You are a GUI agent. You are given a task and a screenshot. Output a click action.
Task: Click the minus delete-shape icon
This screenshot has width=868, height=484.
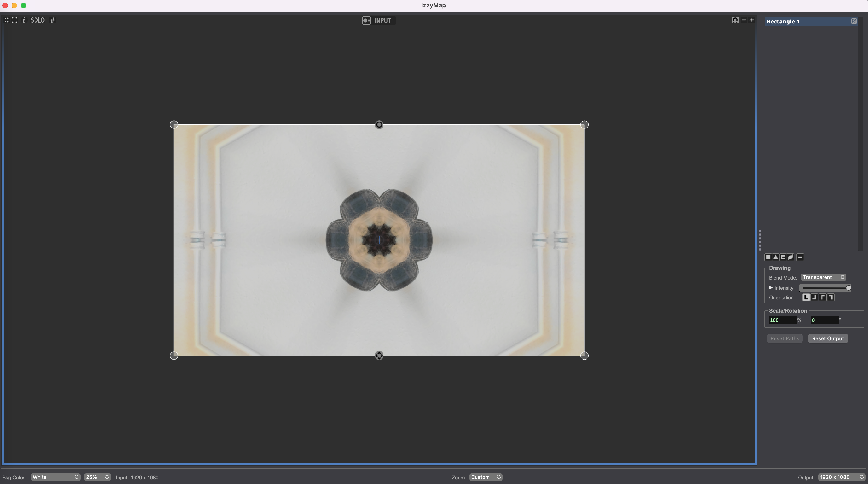click(800, 257)
